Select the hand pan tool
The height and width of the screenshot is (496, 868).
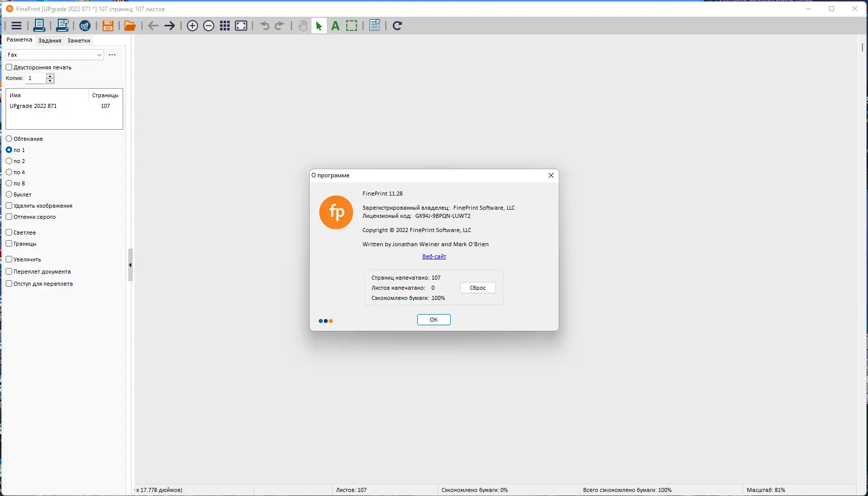pyautogui.click(x=303, y=26)
